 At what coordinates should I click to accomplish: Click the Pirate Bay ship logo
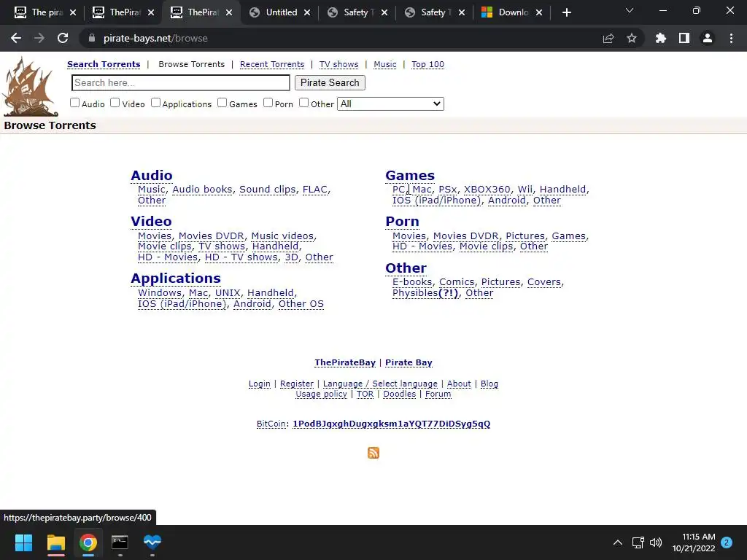pyautogui.click(x=31, y=87)
